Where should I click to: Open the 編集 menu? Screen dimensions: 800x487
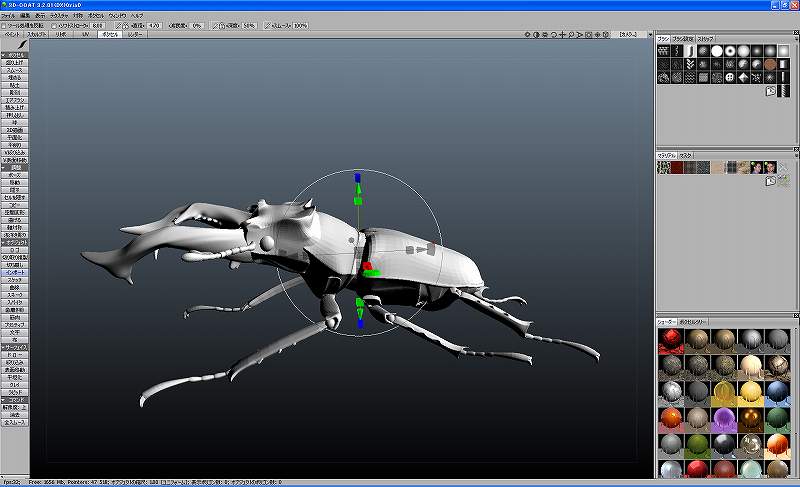point(24,16)
